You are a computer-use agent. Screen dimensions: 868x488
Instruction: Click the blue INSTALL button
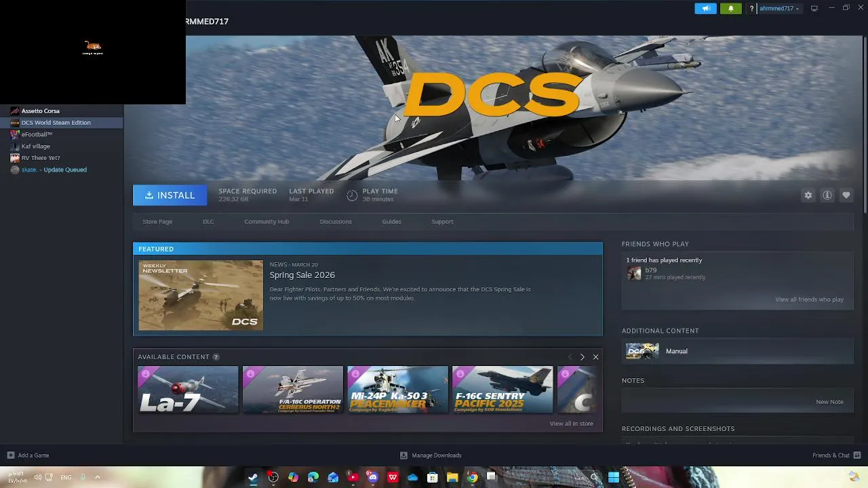point(170,195)
